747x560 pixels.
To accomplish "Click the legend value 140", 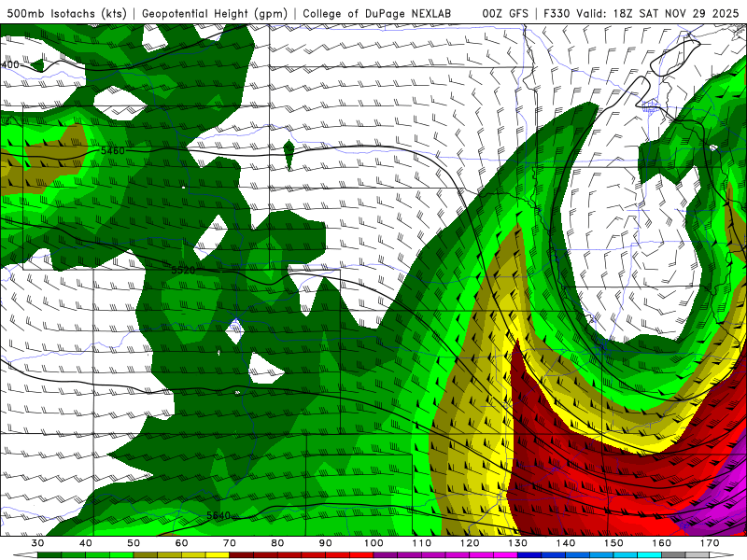I will pos(566,543).
